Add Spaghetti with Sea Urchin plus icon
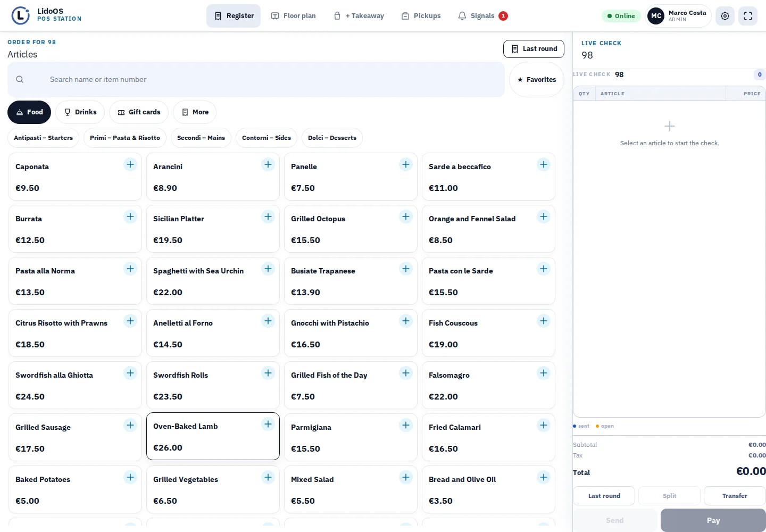Image resolution: width=766 pixels, height=532 pixels. 268,269
